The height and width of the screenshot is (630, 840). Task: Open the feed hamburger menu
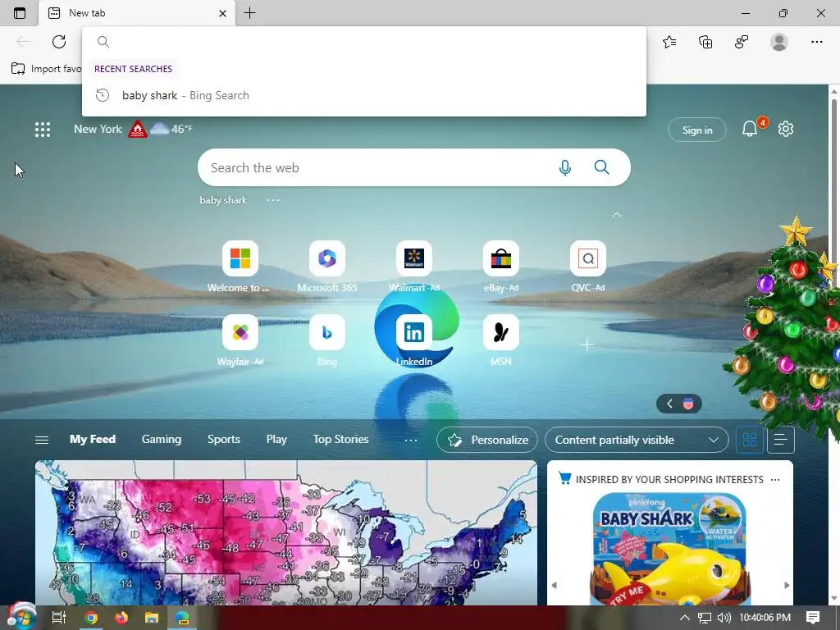(42, 440)
